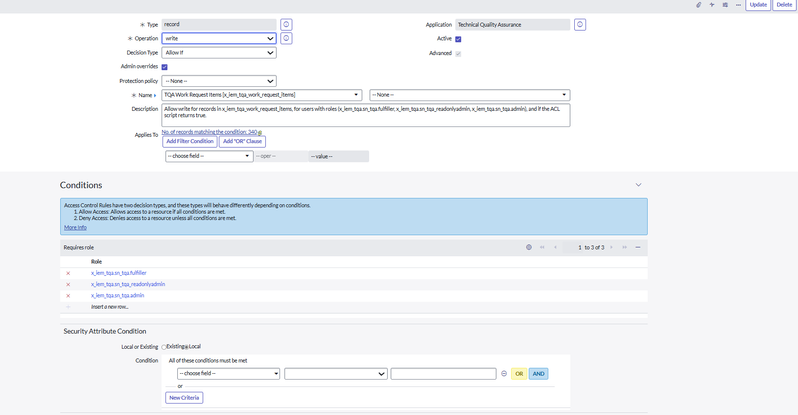The width and height of the screenshot is (798, 415).
Task: Toggle the Active checkbox
Action: pyautogui.click(x=458, y=39)
